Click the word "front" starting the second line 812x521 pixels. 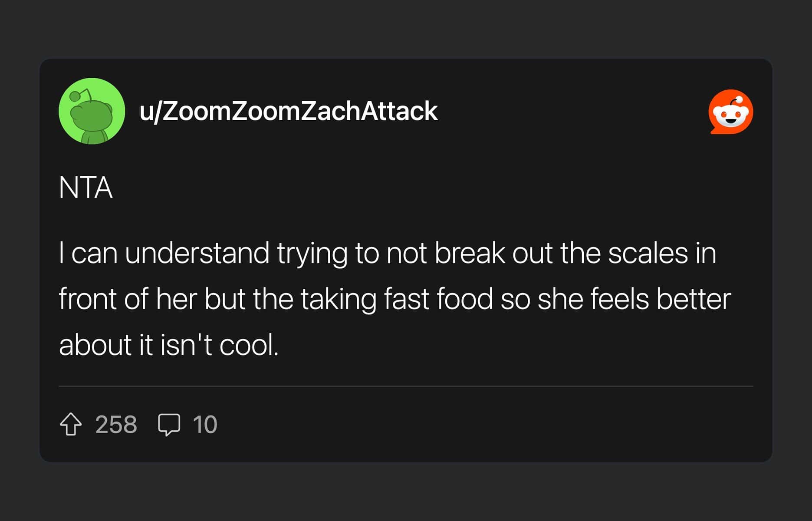click(88, 299)
